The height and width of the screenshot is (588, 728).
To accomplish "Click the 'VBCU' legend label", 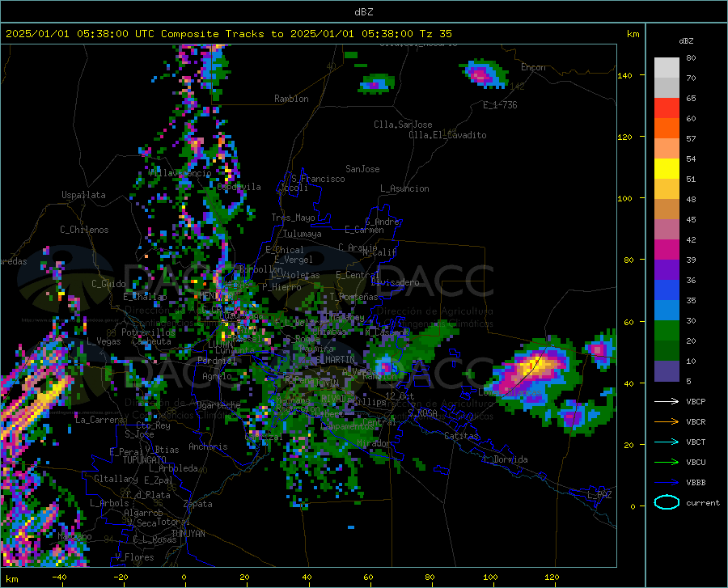I will pyautogui.click(x=696, y=462).
